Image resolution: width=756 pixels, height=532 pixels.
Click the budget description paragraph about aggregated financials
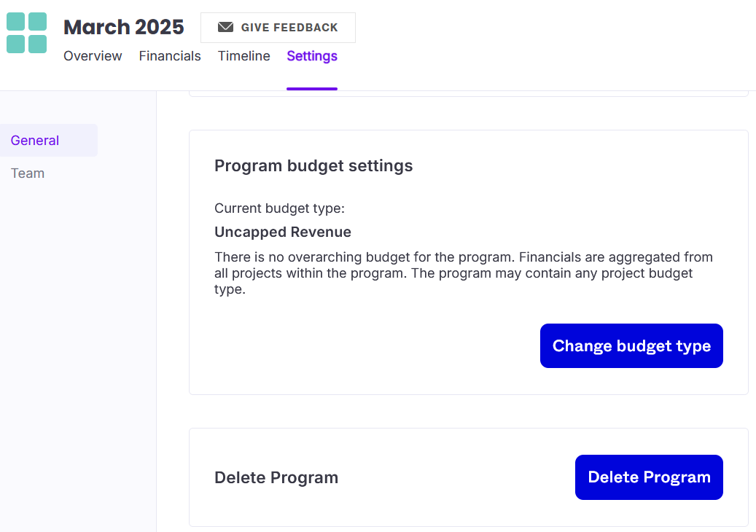click(464, 273)
